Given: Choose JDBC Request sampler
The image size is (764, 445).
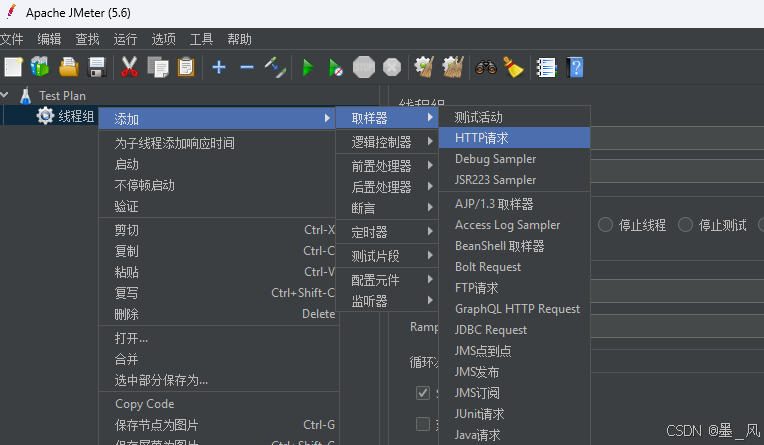Looking at the screenshot, I should (515, 330).
